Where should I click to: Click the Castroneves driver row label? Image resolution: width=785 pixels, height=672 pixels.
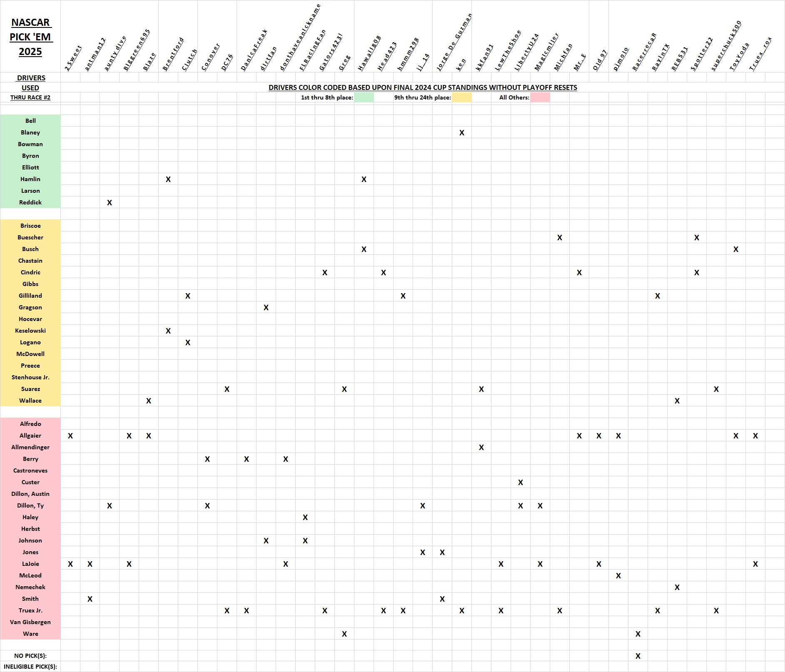point(30,470)
